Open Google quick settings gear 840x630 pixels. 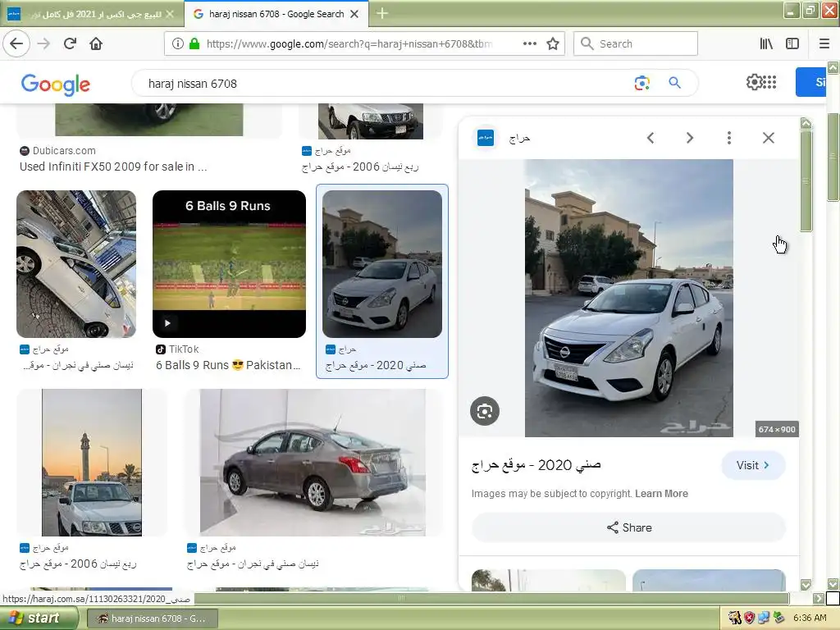point(754,82)
